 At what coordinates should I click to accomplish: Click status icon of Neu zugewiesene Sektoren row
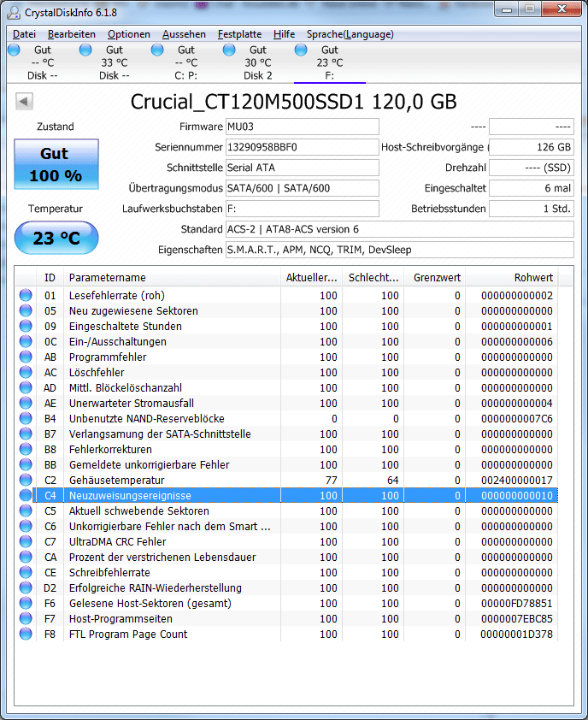[26, 311]
